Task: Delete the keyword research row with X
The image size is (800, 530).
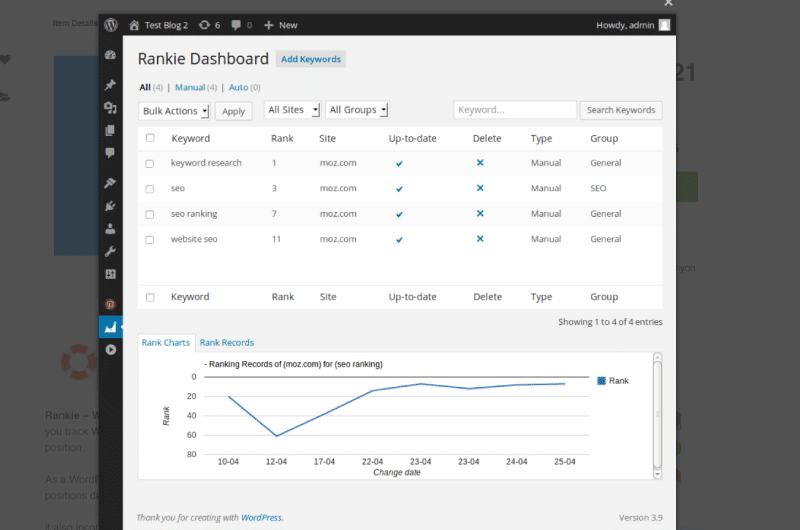Action: point(480,163)
